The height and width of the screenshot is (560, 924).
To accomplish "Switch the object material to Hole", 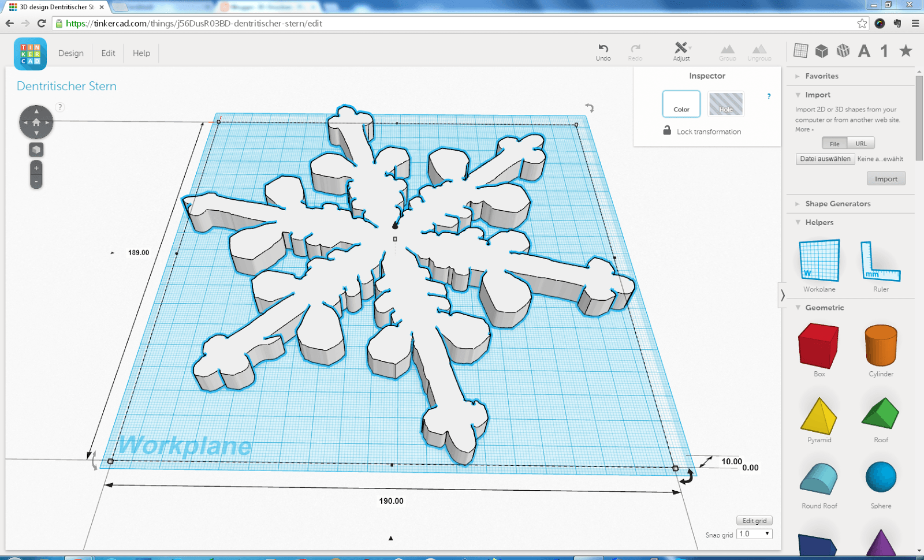I will (x=725, y=104).
